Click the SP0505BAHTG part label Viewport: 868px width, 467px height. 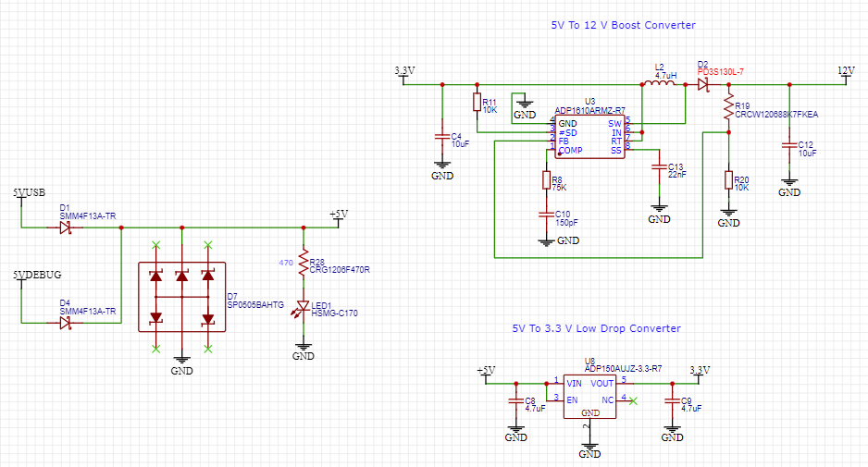coord(255,305)
